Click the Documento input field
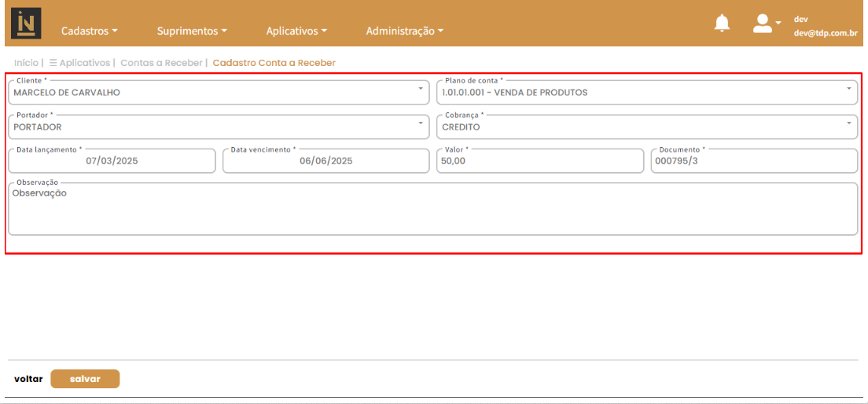This screenshot has height=404, width=868. (x=753, y=161)
